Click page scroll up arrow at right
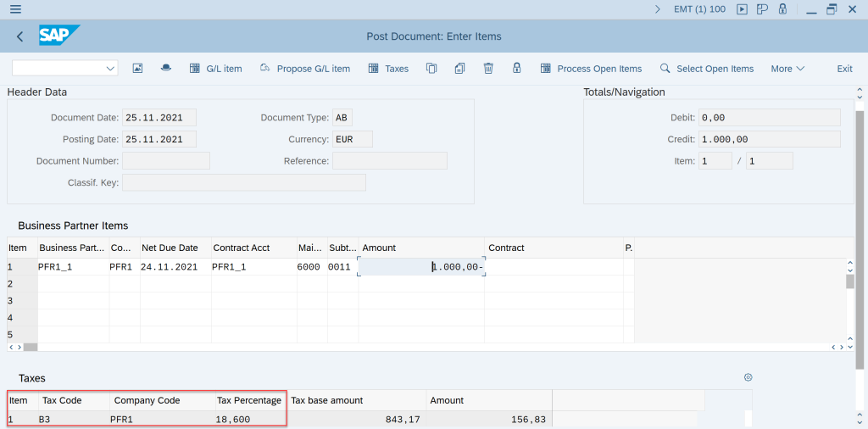Image resolution: width=868 pixels, height=429 pixels. pos(860,90)
